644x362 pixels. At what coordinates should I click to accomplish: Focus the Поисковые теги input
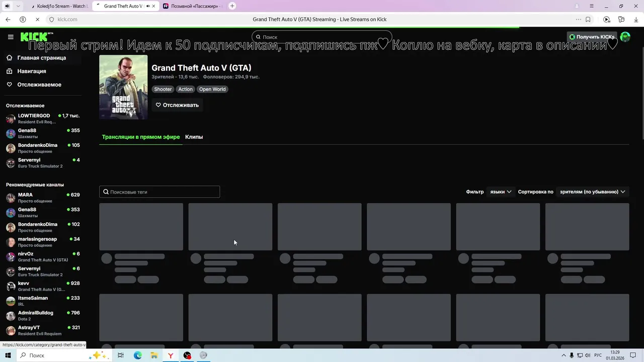159,192
